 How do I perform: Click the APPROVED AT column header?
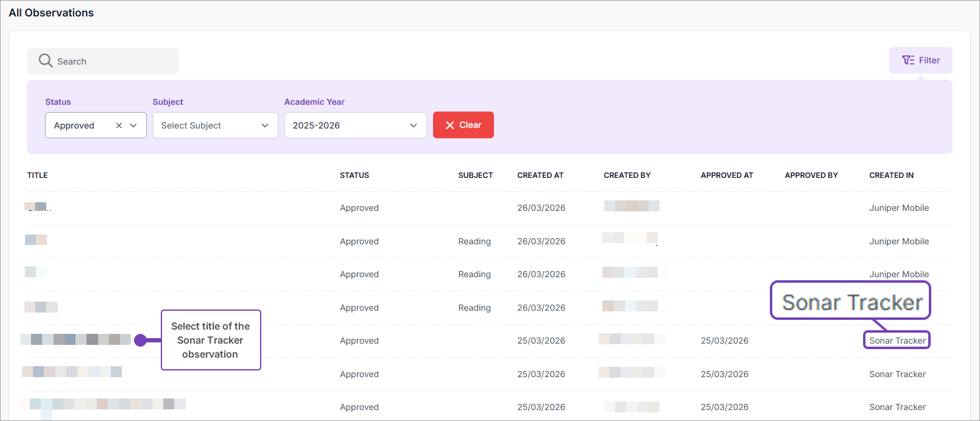[x=727, y=175]
